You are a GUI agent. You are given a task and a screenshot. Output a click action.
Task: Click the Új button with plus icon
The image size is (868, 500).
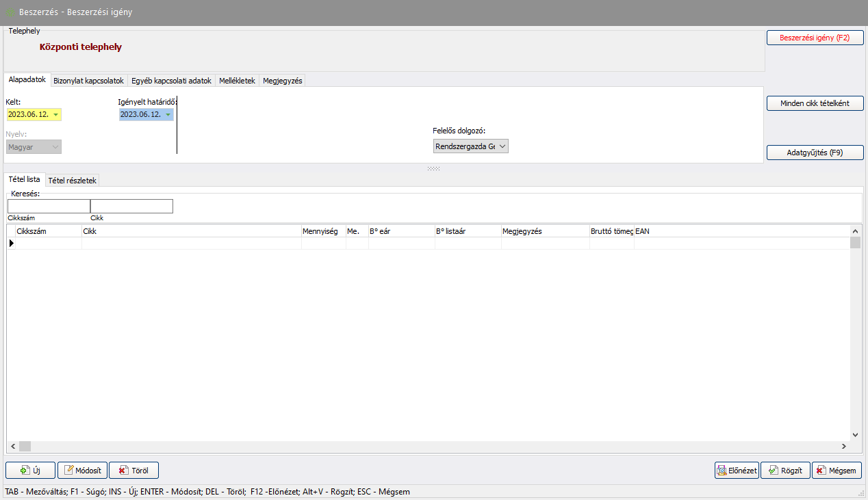pos(30,470)
